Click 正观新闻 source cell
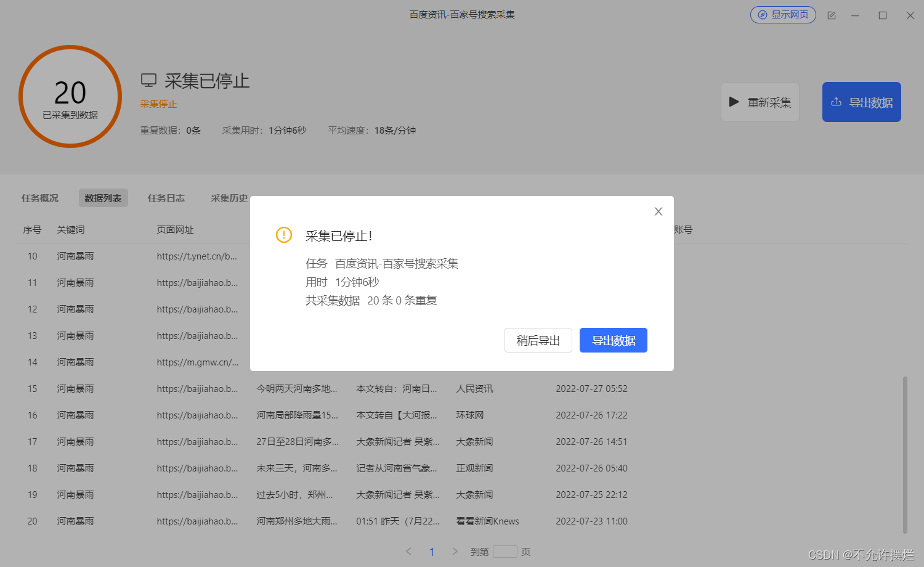Image resolution: width=924 pixels, height=567 pixels. click(x=474, y=468)
